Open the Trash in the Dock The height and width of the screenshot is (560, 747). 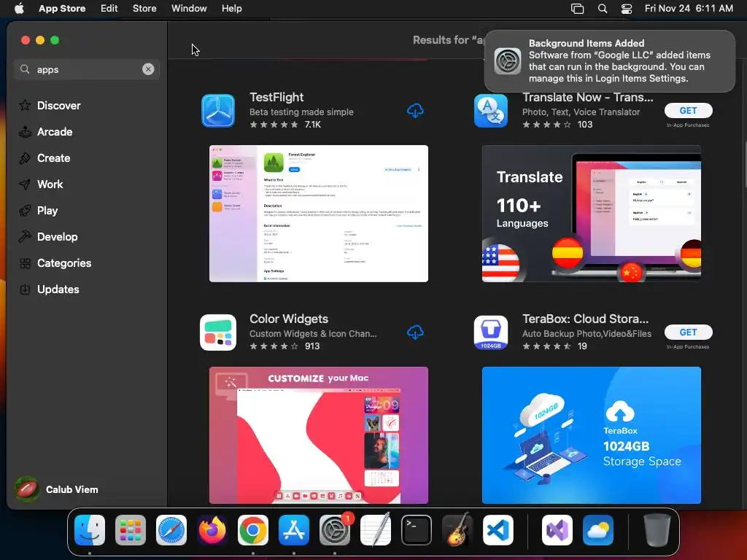[657, 530]
